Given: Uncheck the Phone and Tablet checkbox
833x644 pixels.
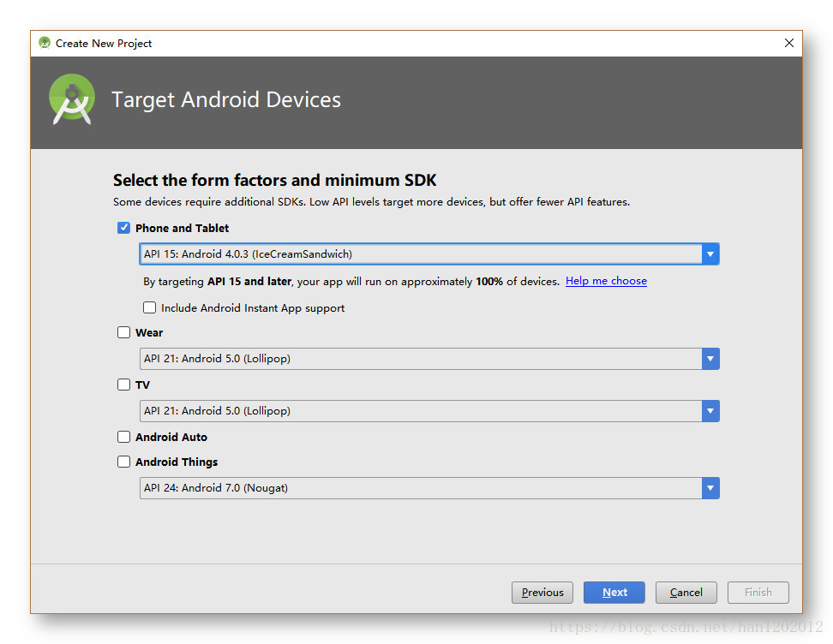Looking at the screenshot, I should click(123, 228).
